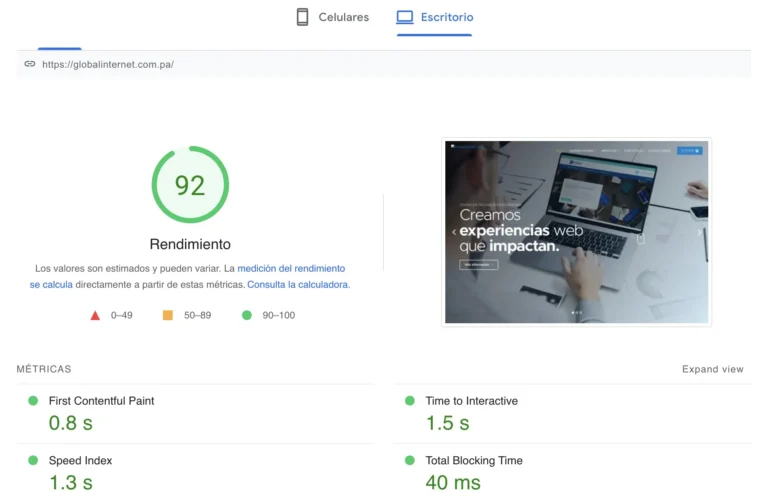768x503 pixels.
Task: Click the First Contentful Paint label
Action: [101, 401]
